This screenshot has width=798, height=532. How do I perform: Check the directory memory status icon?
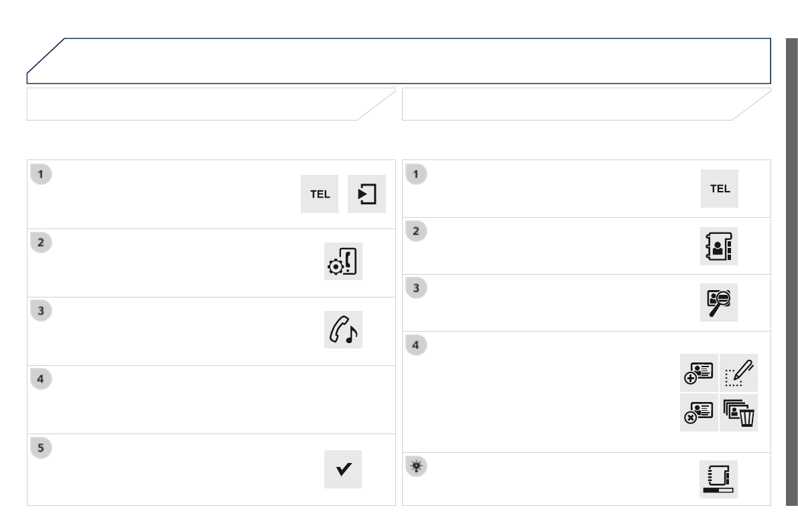tap(718, 480)
